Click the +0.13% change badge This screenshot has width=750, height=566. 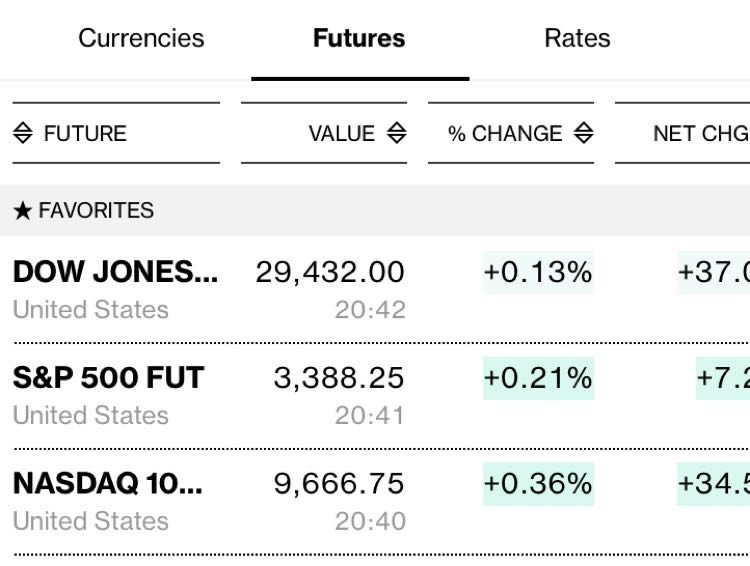[538, 271]
